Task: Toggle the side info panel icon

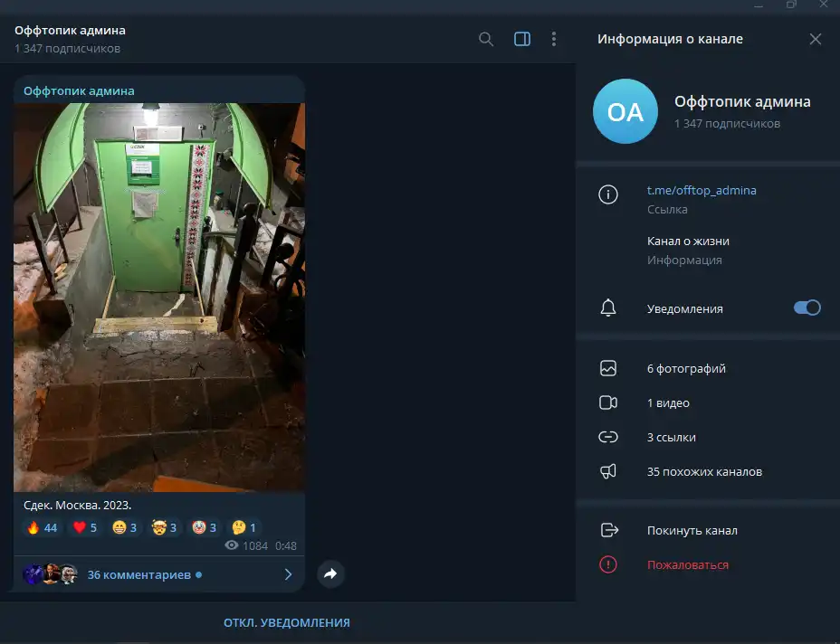Action: 522,39
